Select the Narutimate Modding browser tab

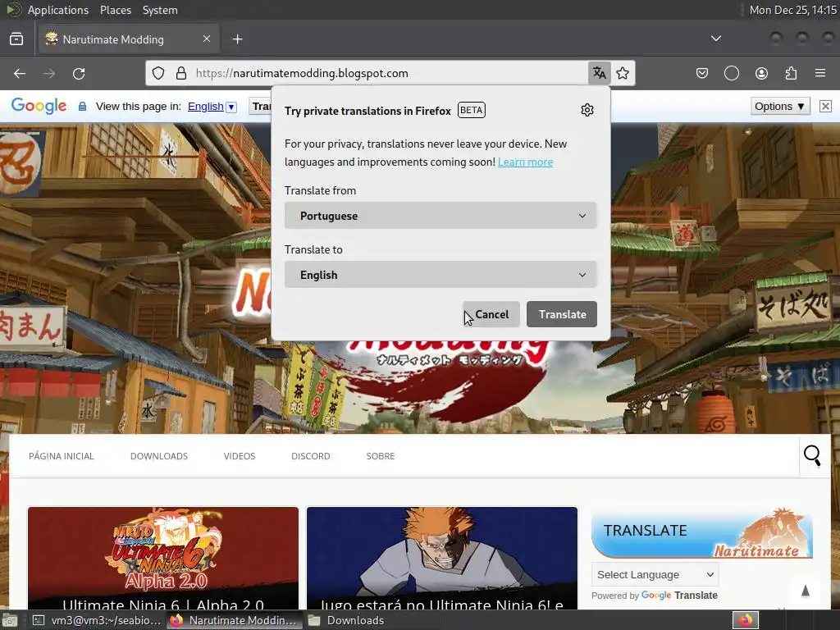pos(129,39)
